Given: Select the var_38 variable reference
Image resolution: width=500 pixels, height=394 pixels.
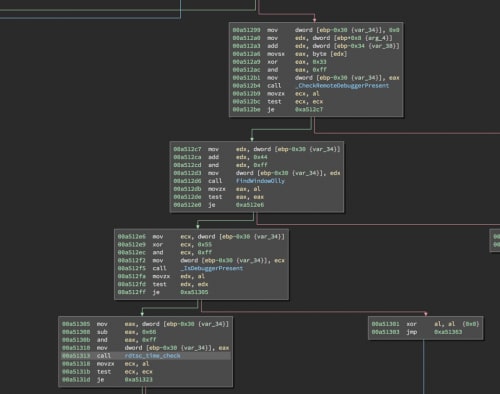Looking at the screenshot, I should 384,46.
